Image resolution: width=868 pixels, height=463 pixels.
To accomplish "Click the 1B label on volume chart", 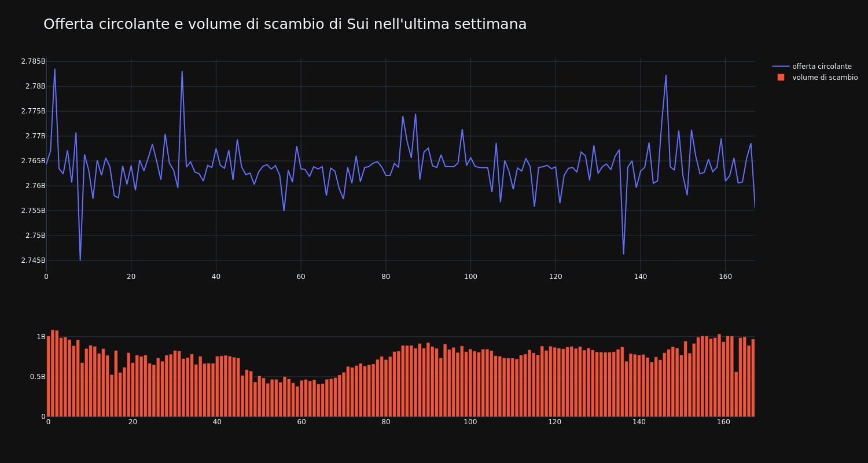I will pos(41,337).
